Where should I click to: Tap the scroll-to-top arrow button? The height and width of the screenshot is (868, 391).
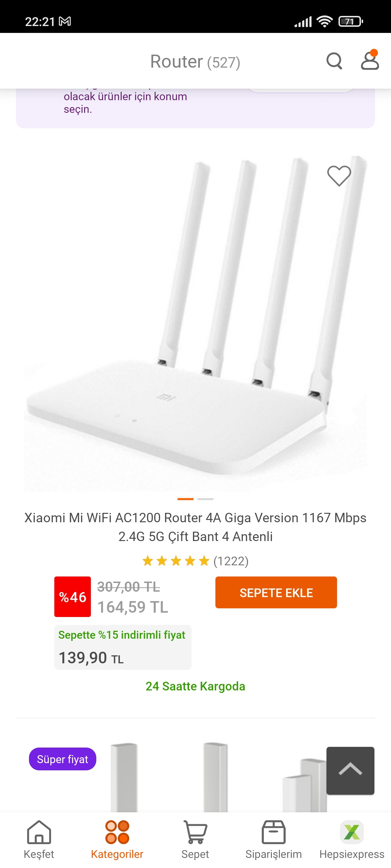point(350,770)
